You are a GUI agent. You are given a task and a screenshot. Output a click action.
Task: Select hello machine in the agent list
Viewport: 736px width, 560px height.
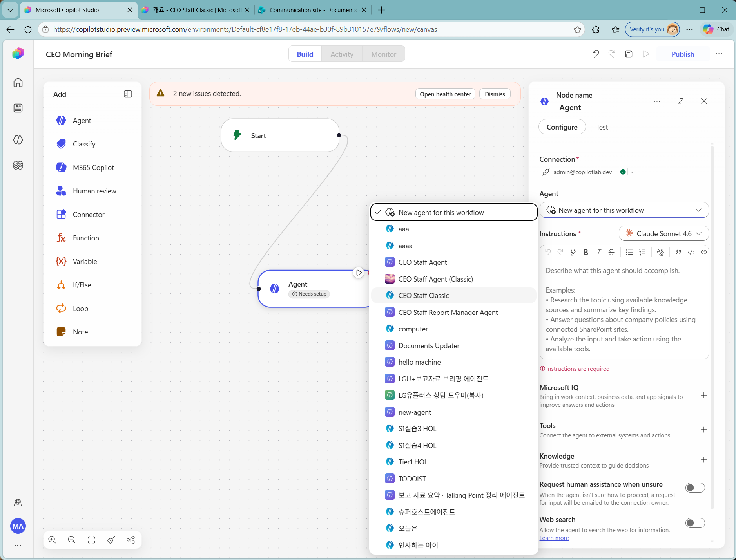pyautogui.click(x=453, y=362)
